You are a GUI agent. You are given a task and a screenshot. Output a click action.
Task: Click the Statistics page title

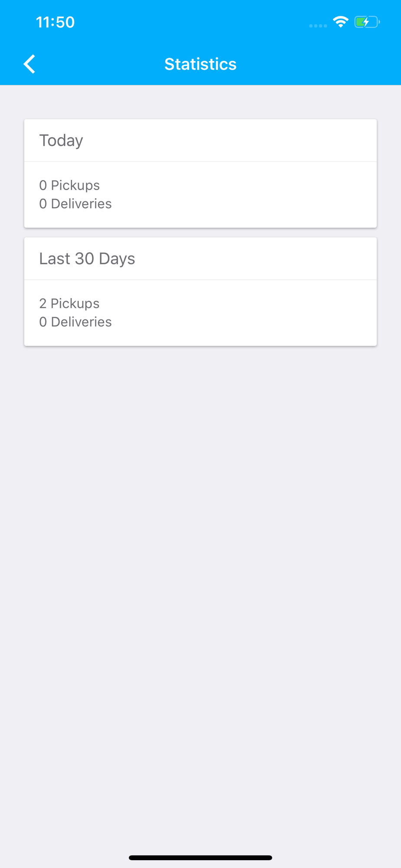coord(200,64)
